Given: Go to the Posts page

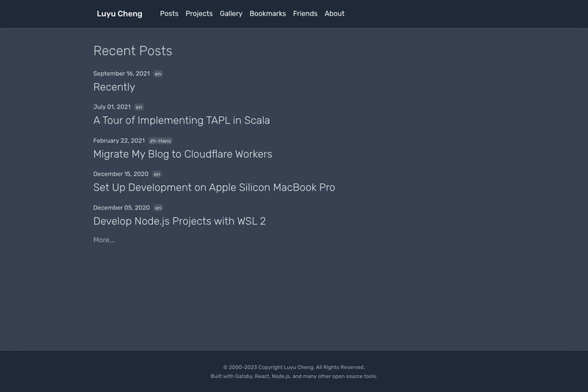Looking at the screenshot, I should [169, 13].
